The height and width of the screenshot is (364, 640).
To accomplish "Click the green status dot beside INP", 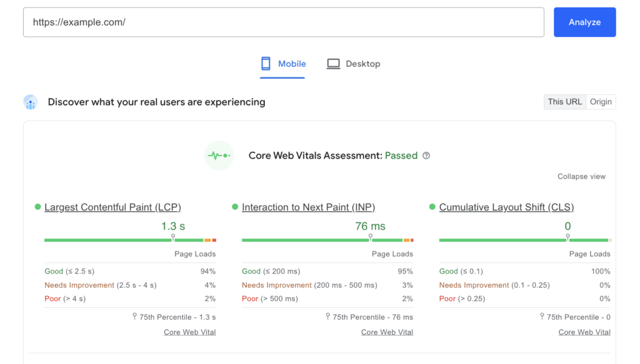I will (236, 206).
